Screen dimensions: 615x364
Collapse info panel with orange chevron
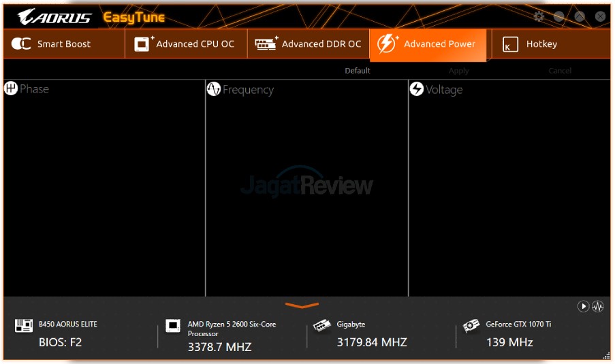click(x=302, y=305)
